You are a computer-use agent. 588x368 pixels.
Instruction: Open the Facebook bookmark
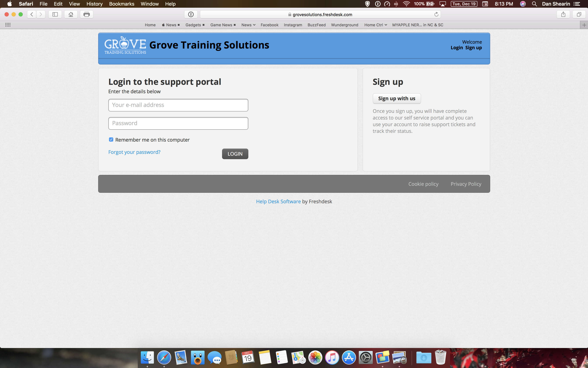[x=269, y=25]
